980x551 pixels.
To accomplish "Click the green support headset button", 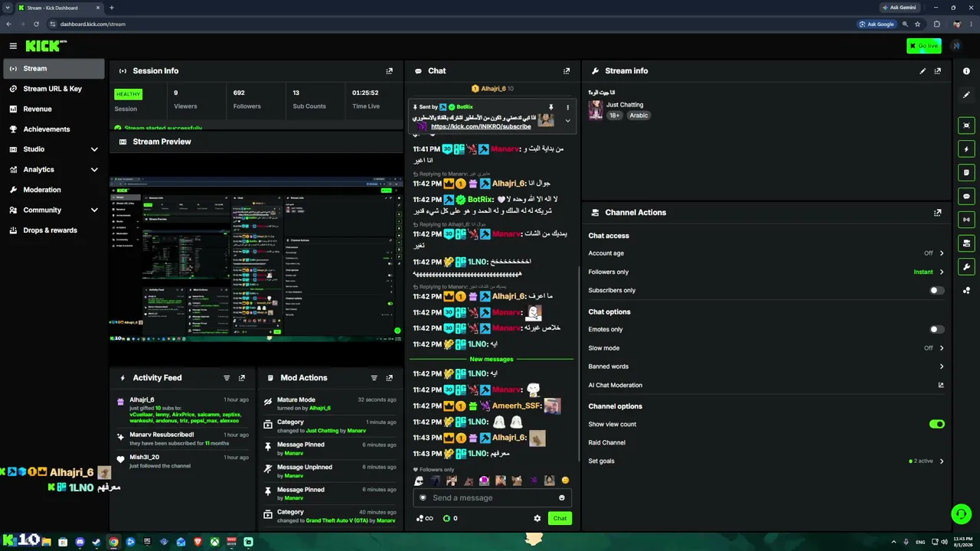I will (960, 514).
